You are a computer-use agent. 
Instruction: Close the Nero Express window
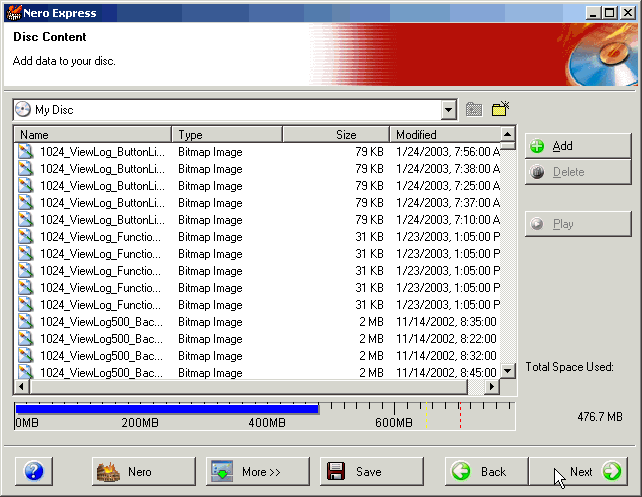pos(627,13)
